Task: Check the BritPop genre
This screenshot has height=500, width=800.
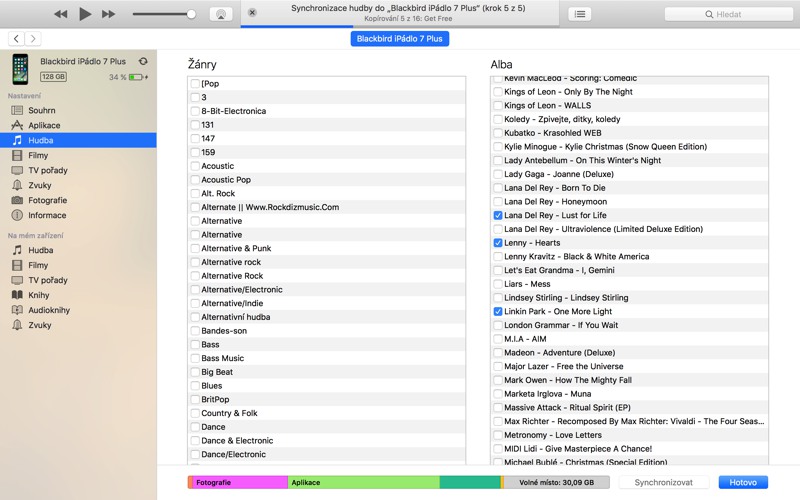Action: (195, 399)
